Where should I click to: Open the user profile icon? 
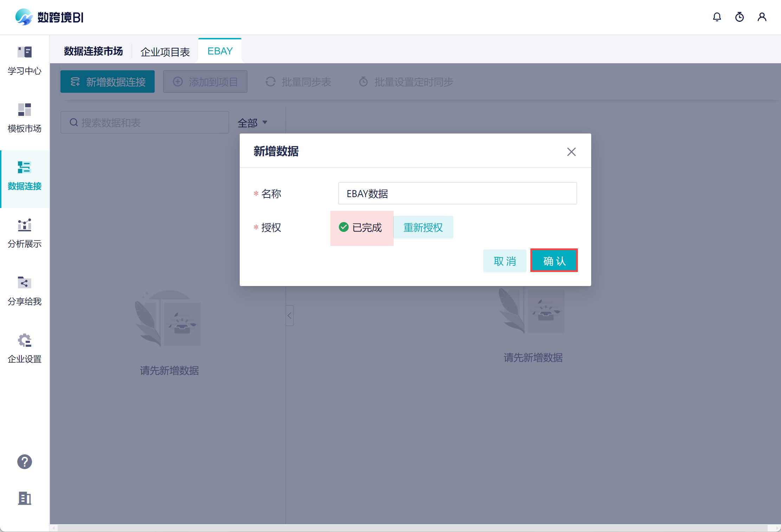click(762, 17)
